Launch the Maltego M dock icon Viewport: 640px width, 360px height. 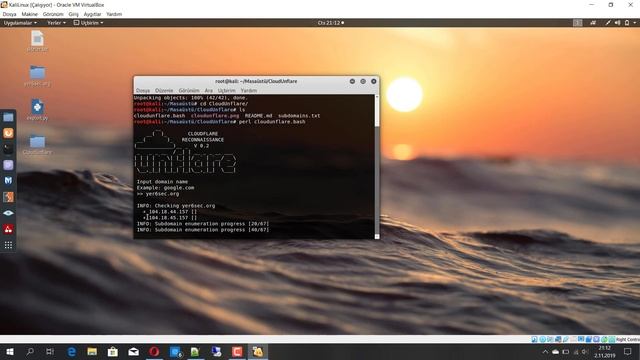click(x=8, y=181)
